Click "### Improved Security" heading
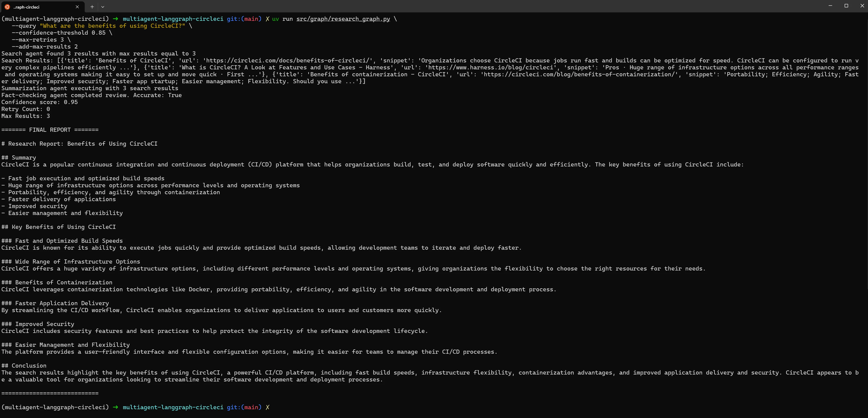Viewport: 868px width, 418px height. [38, 324]
